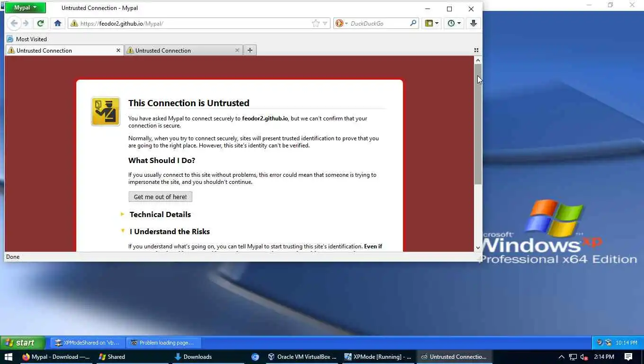Open the Chromium-style round taskbar icon
This screenshot has height=364, width=644.
tap(255, 357)
